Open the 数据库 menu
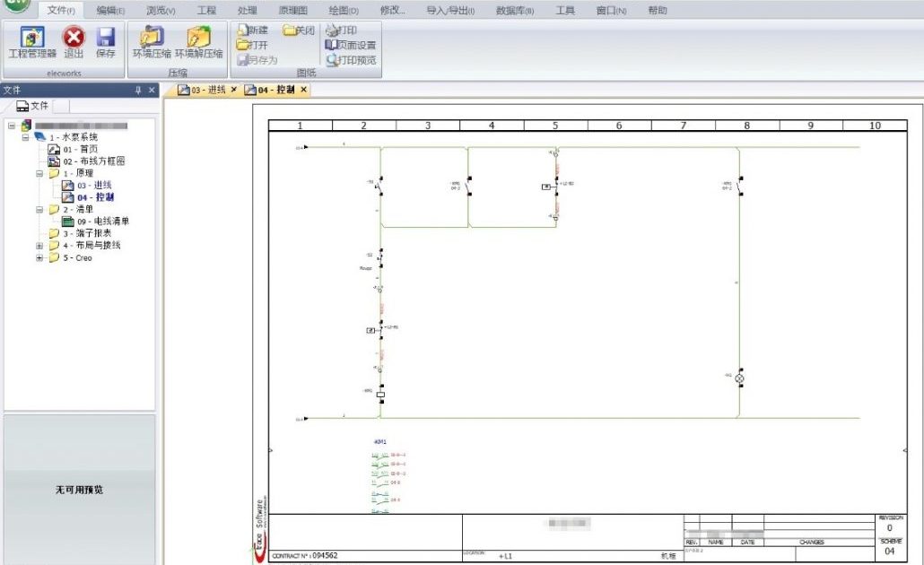The width and height of the screenshot is (924, 565). click(x=515, y=10)
